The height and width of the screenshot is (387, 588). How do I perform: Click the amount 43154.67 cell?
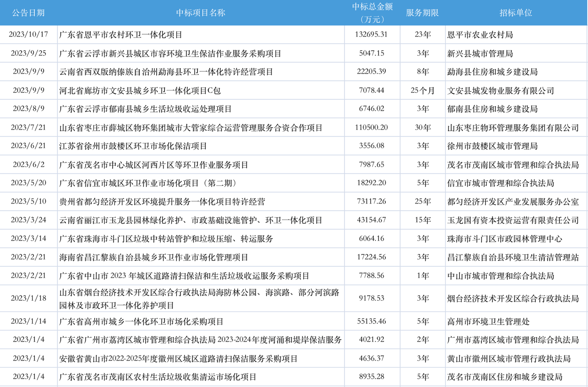tap(372, 220)
